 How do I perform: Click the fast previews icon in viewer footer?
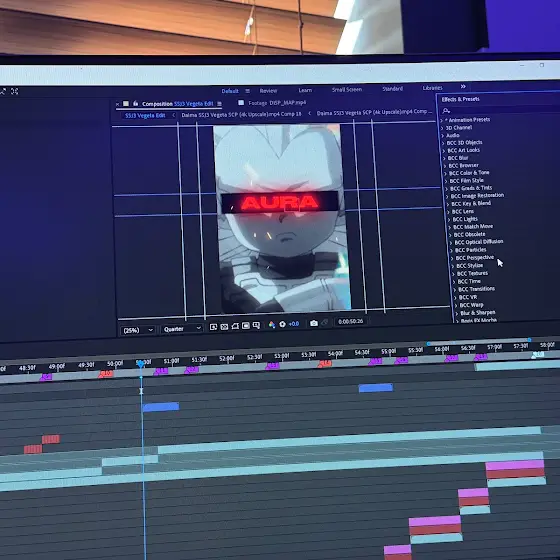213,327
